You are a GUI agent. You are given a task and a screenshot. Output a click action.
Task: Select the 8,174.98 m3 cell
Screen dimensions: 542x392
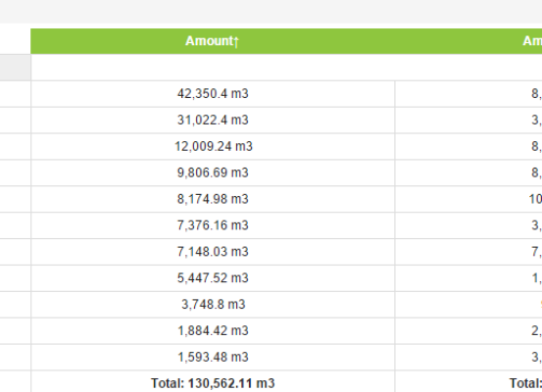[213, 199]
